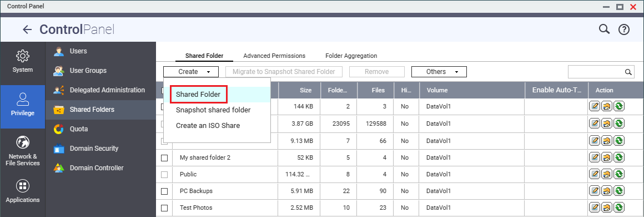This screenshot has width=644, height=217.
Task: Go back with the left arrow icon
Action: pyautogui.click(x=27, y=29)
